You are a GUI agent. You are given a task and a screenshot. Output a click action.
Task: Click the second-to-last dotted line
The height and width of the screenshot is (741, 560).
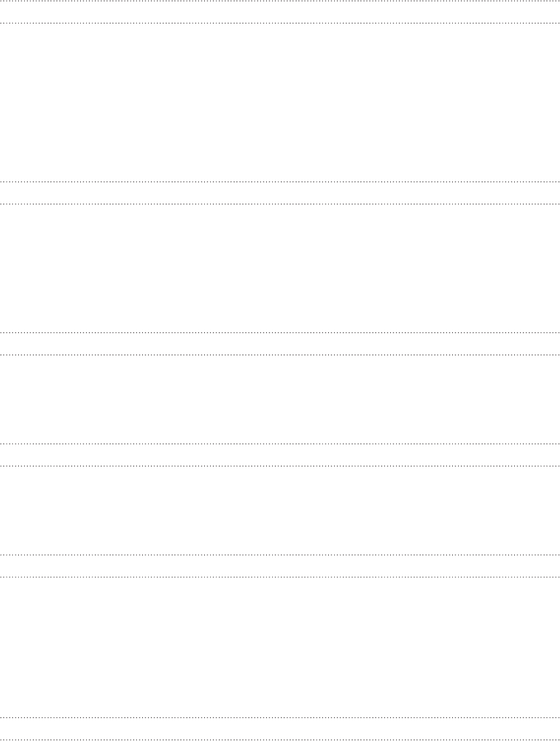pyautogui.click(x=280, y=717)
